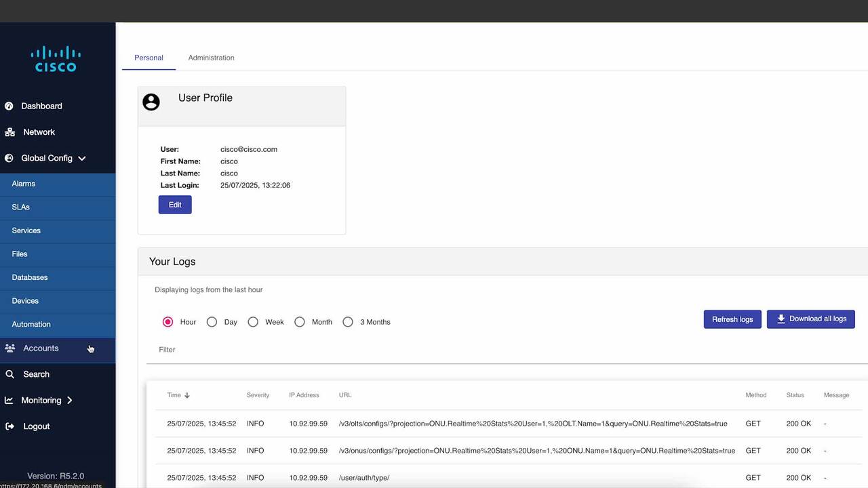Click the Network topology icon in sidebar

click(9, 132)
